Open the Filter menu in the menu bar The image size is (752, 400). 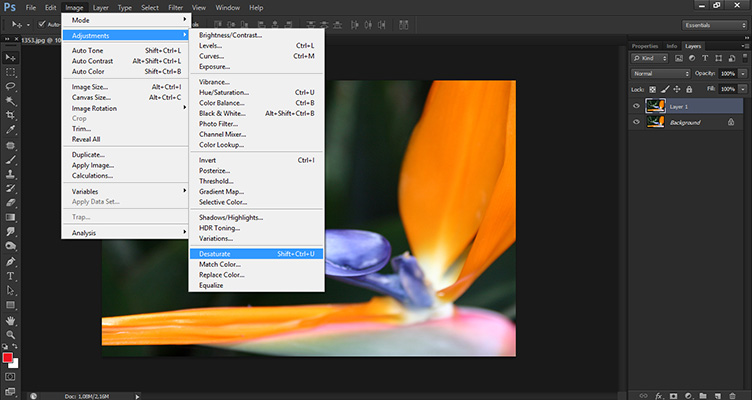click(x=177, y=7)
